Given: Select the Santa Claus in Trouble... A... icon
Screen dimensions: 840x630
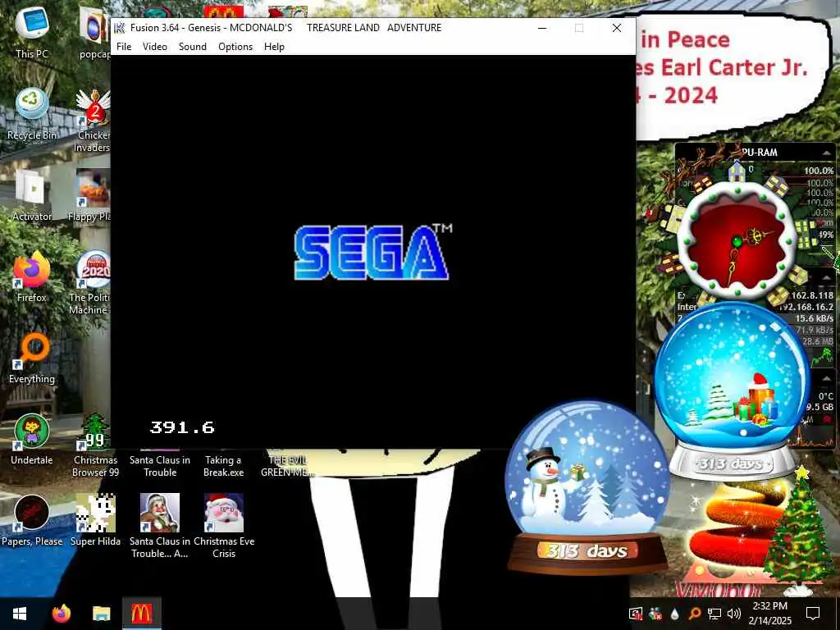Looking at the screenshot, I should pyautogui.click(x=160, y=526).
